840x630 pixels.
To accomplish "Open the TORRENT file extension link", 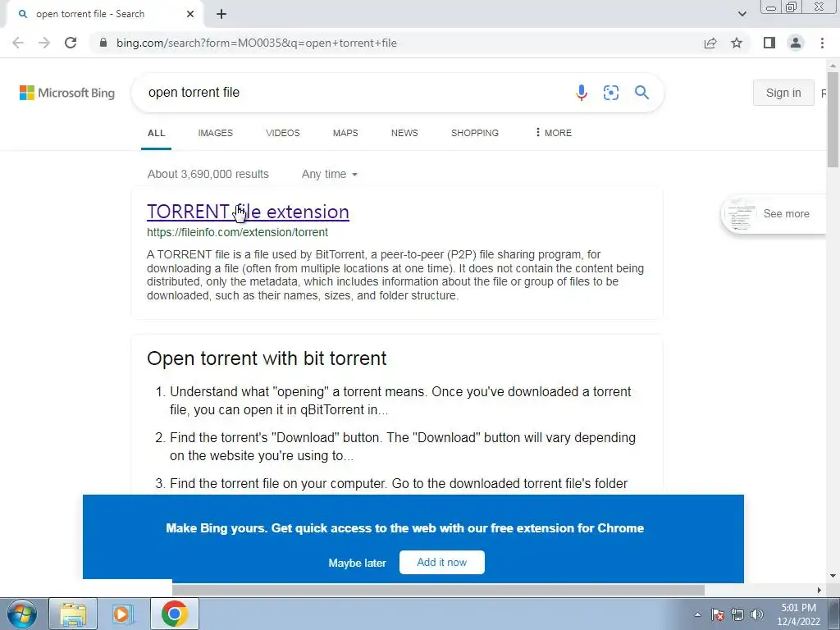I will (x=248, y=212).
